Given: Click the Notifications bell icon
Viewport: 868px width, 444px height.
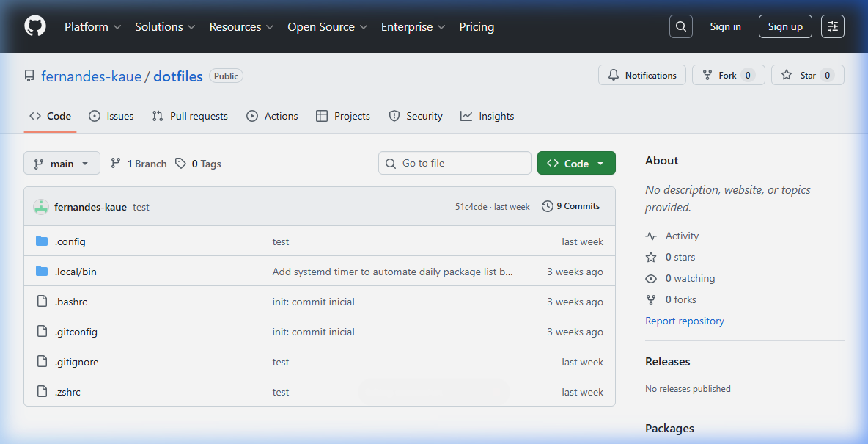Looking at the screenshot, I should 614,74.
